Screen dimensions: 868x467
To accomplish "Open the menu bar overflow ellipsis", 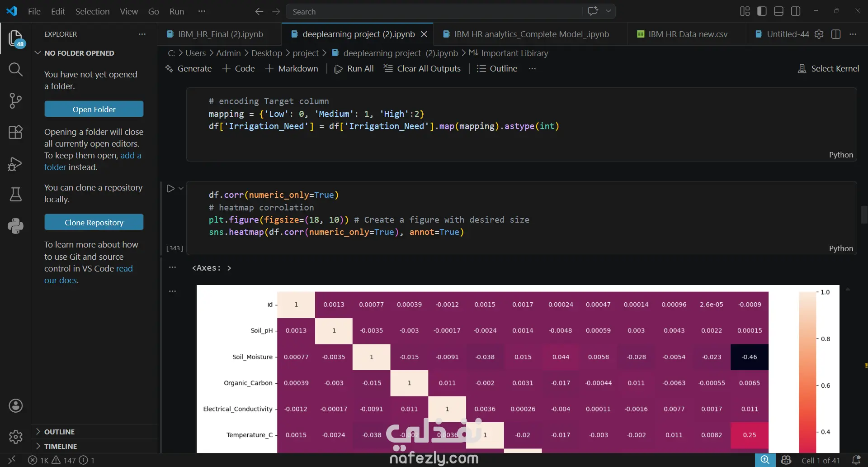I will pos(202,11).
